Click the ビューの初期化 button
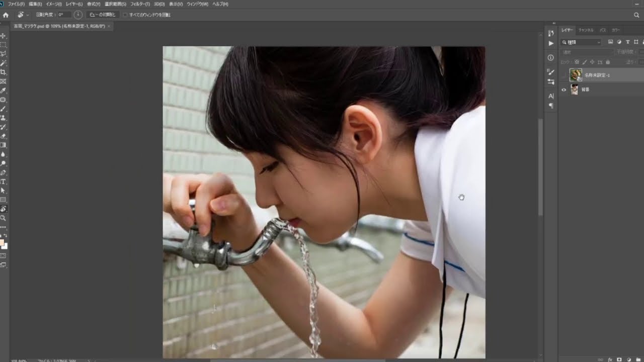The image size is (644, 362). tap(103, 15)
